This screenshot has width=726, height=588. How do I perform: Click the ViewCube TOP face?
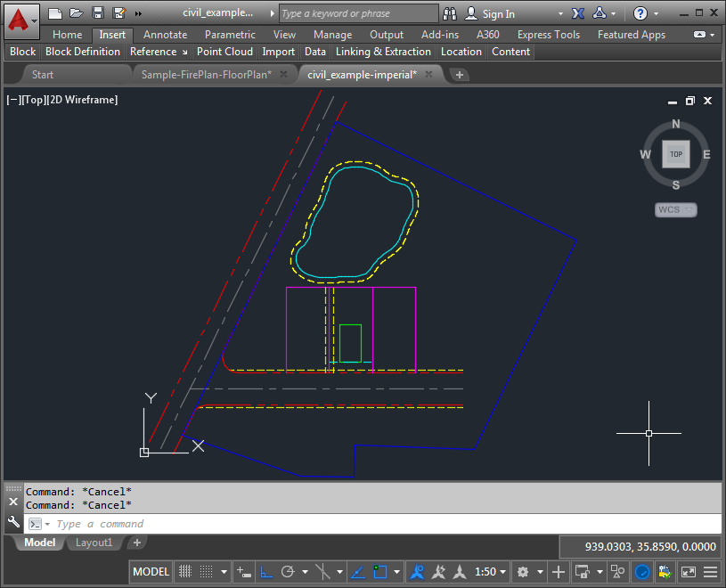[x=676, y=154]
